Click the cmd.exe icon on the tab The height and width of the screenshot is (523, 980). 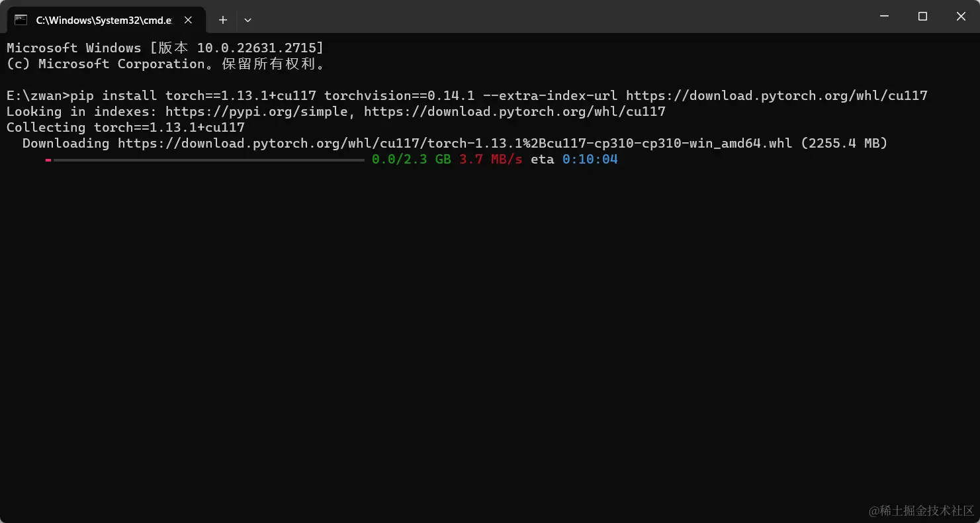pyautogui.click(x=20, y=19)
